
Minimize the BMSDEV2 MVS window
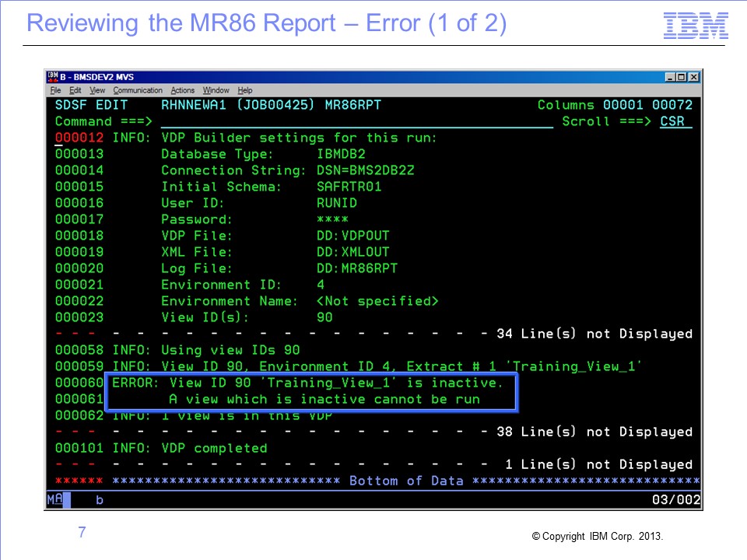pyautogui.click(x=670, y=77)
